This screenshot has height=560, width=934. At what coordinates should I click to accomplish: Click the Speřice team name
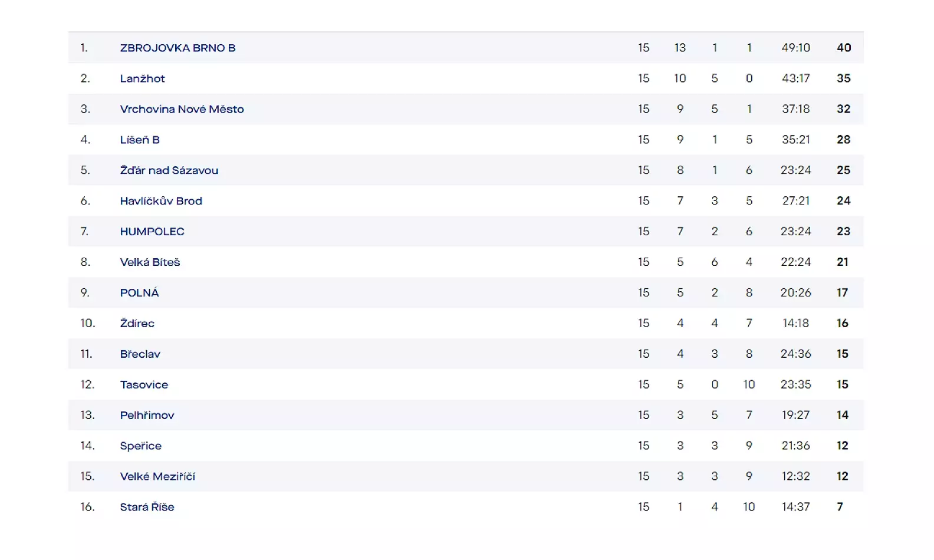tap(140, 446)
